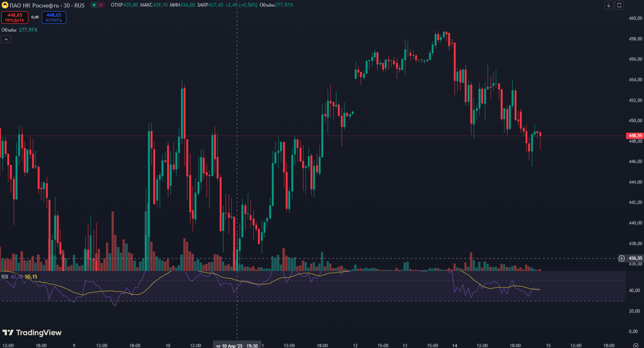
Task: Toggle fullscreen chart mode icon
Action: pyautogui.click(x=619, y=5)
